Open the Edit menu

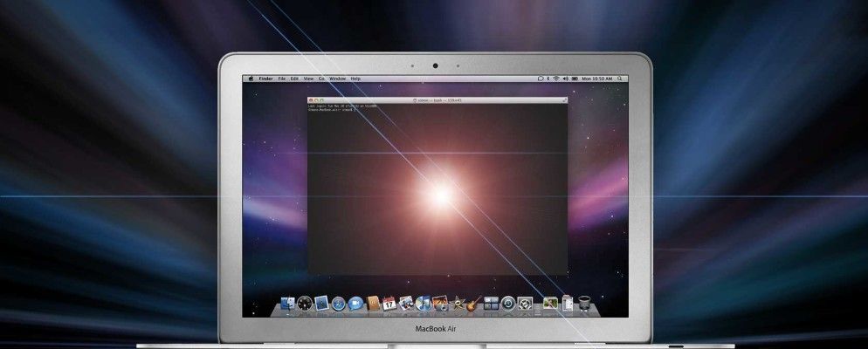point(294,79)
